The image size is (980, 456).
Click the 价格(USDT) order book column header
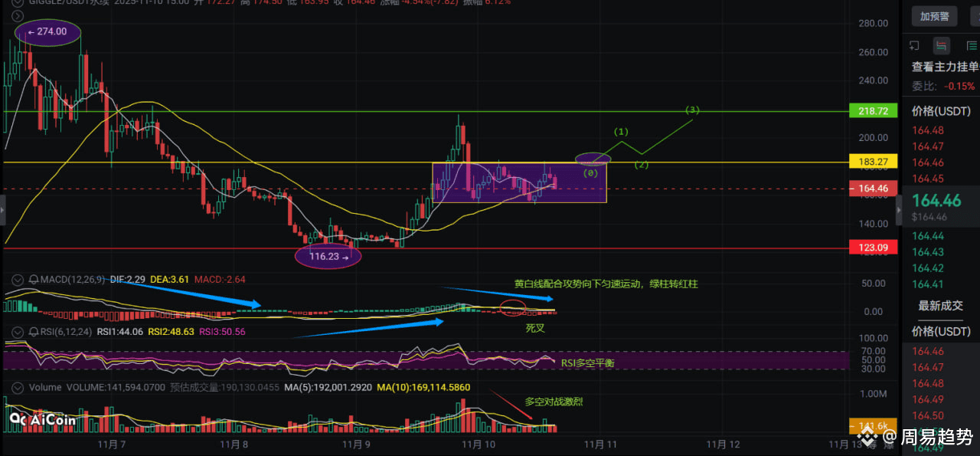(941, 110)
